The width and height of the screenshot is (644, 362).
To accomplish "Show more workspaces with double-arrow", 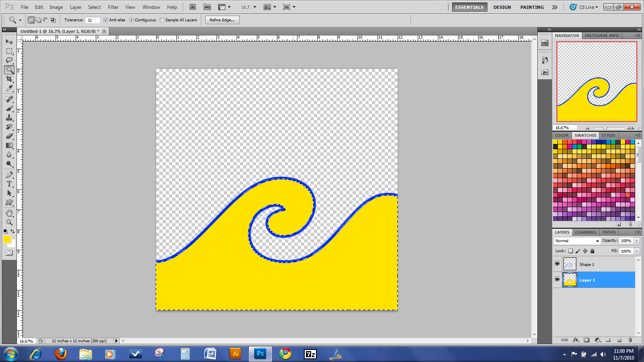I will click(x=555, y=7).
